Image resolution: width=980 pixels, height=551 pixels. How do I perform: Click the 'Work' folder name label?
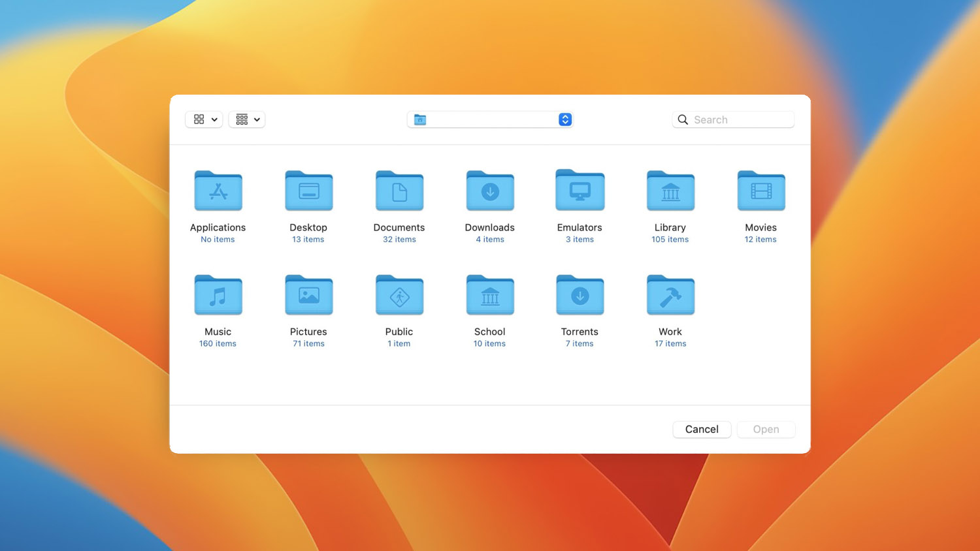click(x=670, y=332)
